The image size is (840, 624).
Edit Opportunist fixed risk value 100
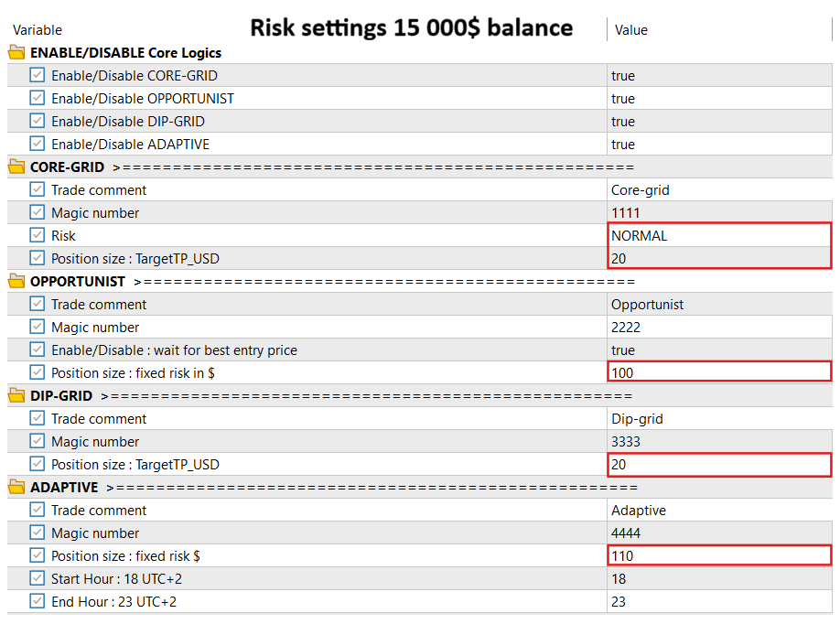click(x=718, y=372)
